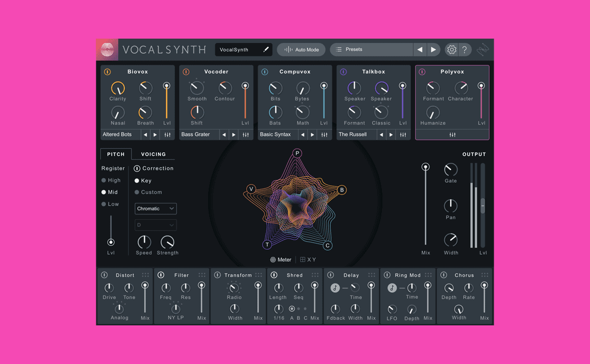590x364 pixels.
Task: Open the Chromatic scale dropdown
Action: pos(155,208)
